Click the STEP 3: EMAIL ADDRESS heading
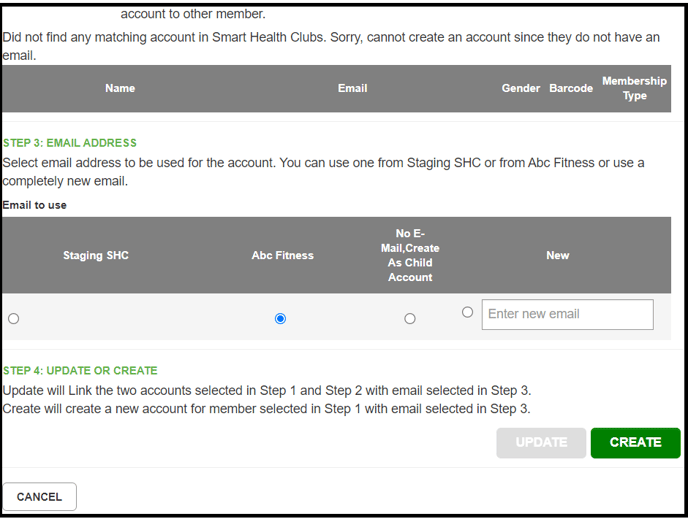This screenshot has width=688, height=519. (70, 143)
